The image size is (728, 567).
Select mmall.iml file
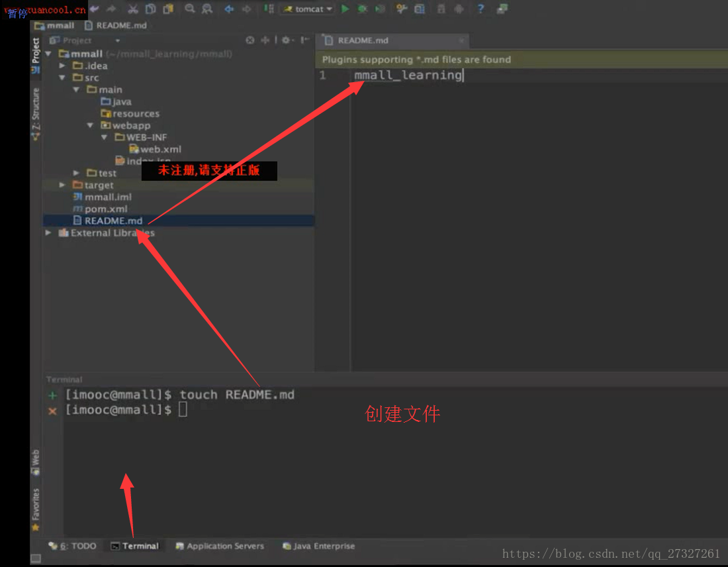point(103,197)
